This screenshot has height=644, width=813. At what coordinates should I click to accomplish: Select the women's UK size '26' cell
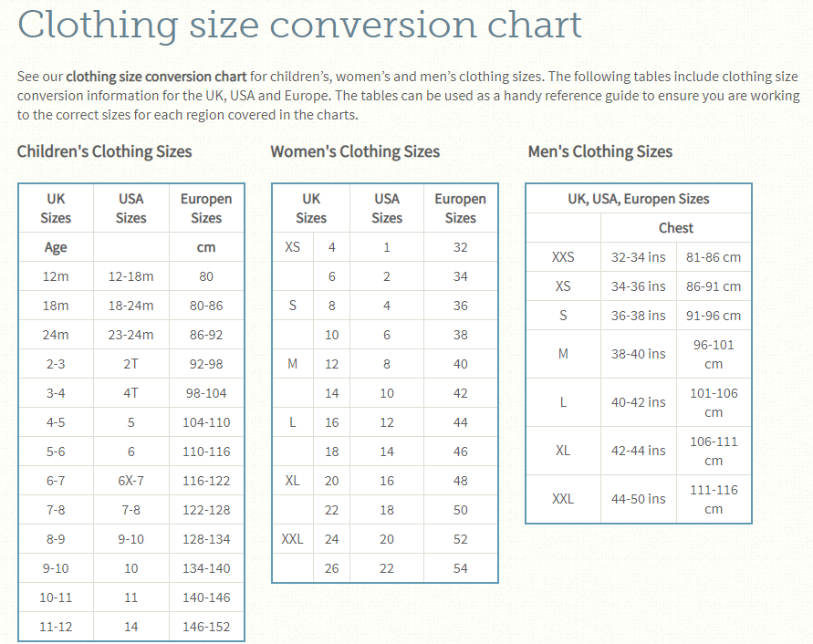[332, 568]
